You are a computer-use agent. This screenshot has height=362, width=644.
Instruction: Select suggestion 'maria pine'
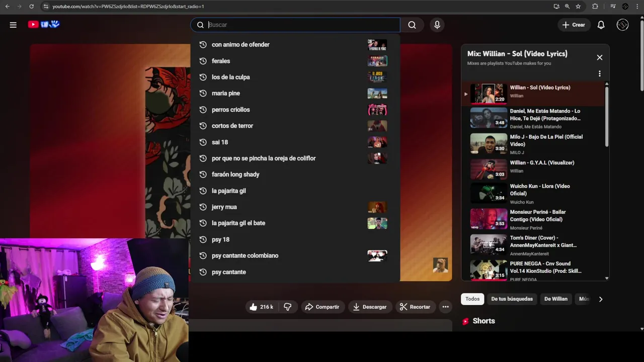[x=295, y=93]
